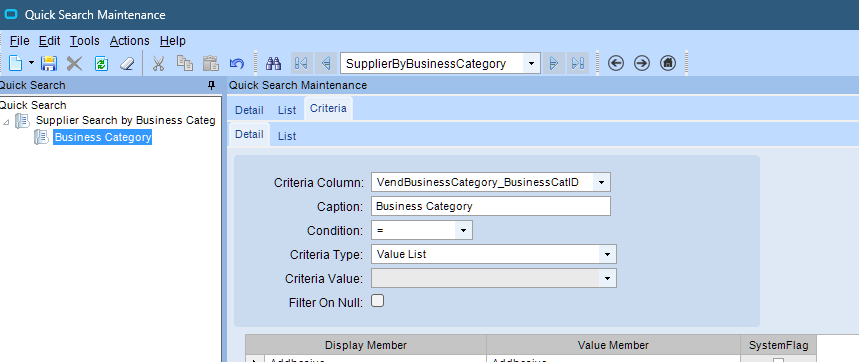The image size is (859, 362).
Task: Click the Caption text field
Action: pyautogui.click(x=491, y=206)
